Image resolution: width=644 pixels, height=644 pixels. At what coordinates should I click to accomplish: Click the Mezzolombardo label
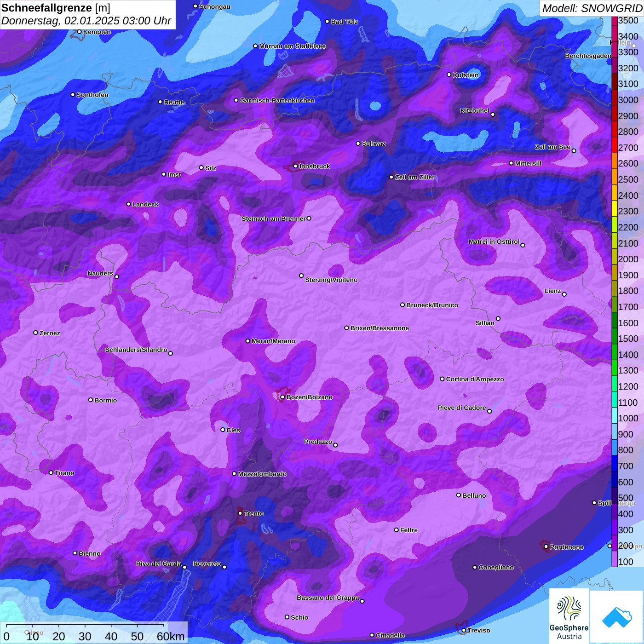[x=262, y=474]
